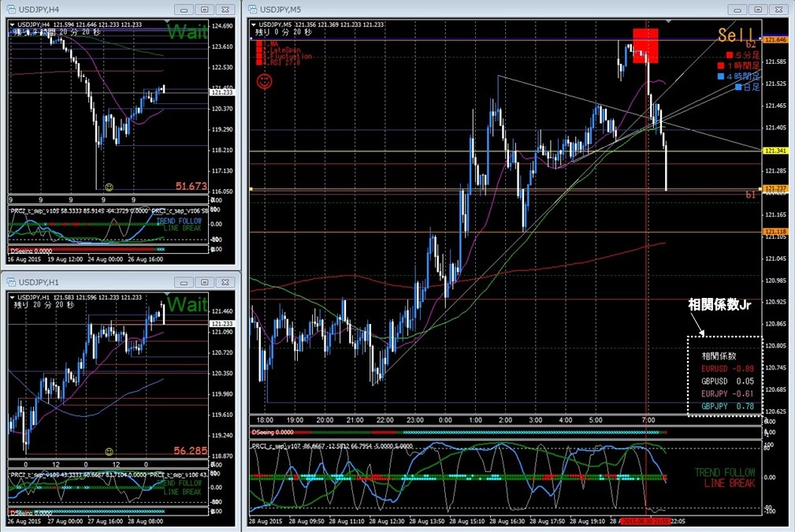Image resolution: width=795 pixels, height=532 pixels.
Task: Maximize the USDJPY,H1 chart window
Action: [x=205, y=282]
